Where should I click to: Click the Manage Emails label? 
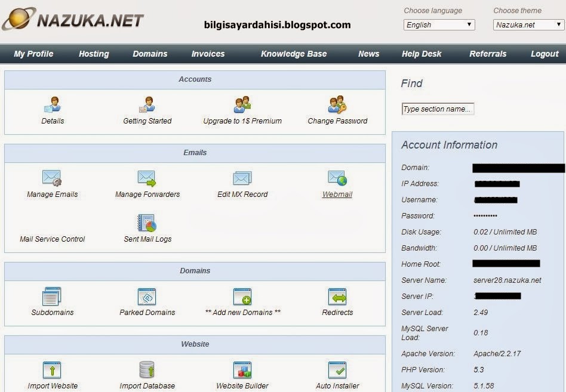click(x=53, y=195)
